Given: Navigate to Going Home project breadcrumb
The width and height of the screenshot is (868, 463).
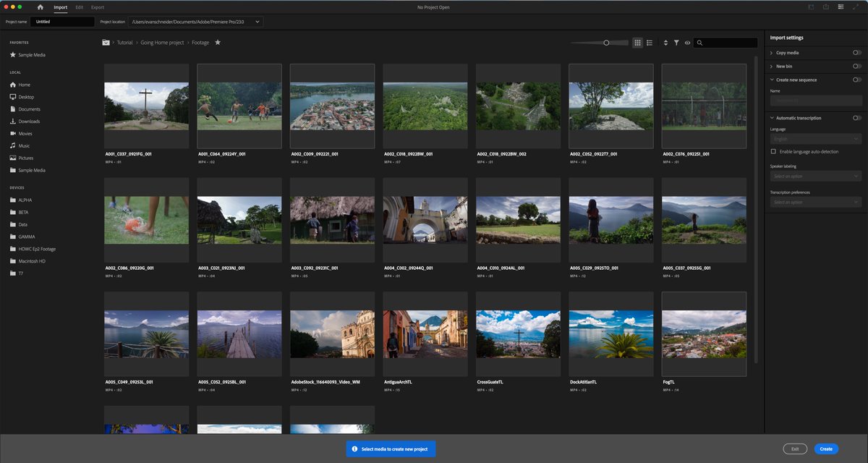Looking at the screenshot, I should point(162,43).
